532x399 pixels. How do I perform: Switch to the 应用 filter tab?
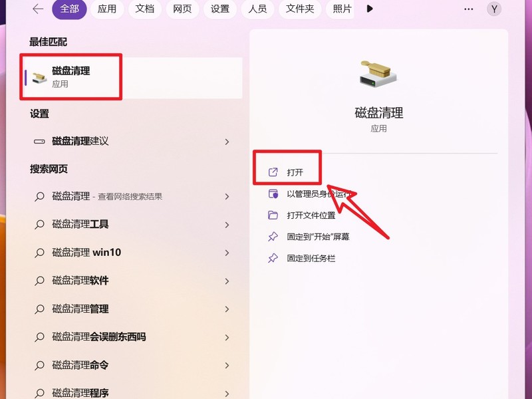(x=107, y=9)
